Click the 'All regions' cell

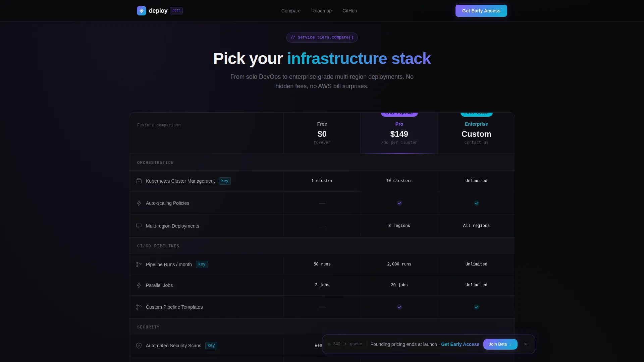click(476, 226)
